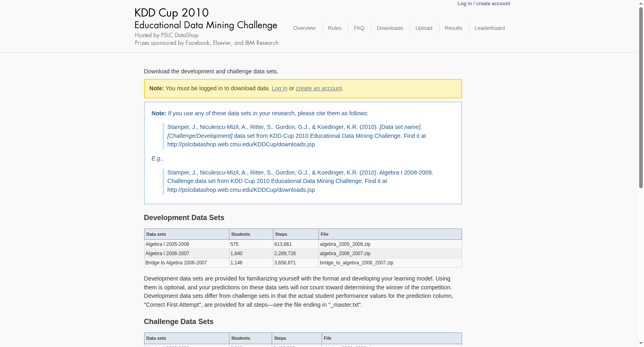Image resolution: width=644 pixels, height=347 pixels.
Task: Click the Log in link in yellow note
Action: [x=279, y=88]
